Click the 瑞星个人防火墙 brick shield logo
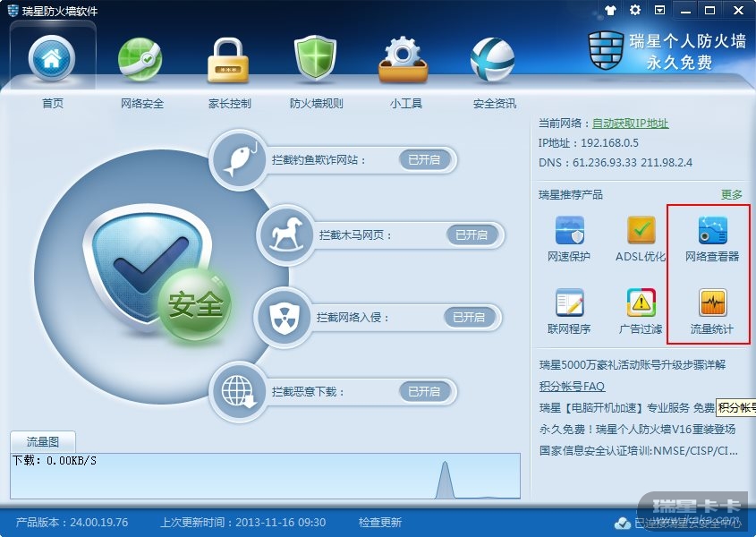Viewport: 756px width, 537px height. pos(606,50)
